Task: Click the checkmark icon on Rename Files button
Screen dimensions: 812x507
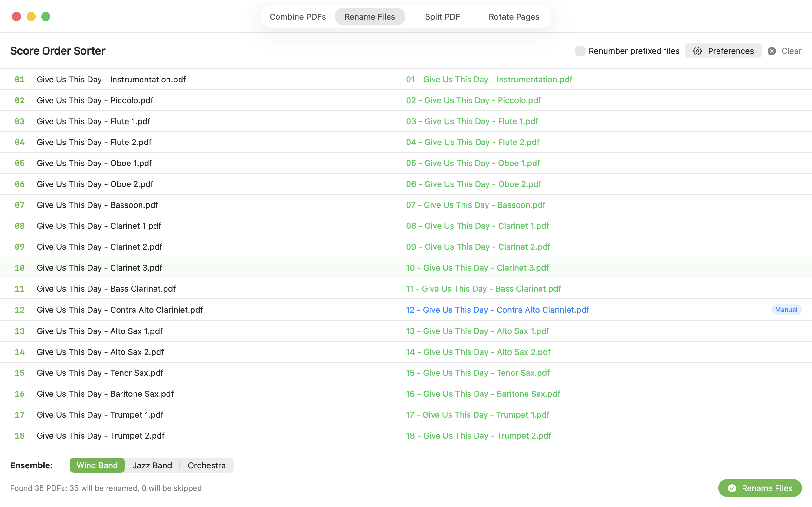Action: tap(733, 488)
